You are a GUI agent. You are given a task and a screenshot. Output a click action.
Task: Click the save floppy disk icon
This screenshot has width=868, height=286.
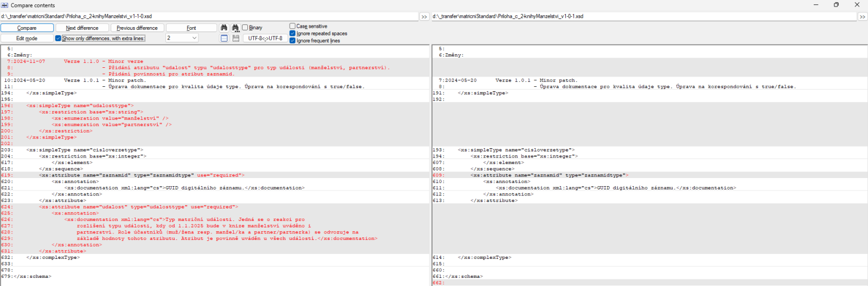[235, 39]
